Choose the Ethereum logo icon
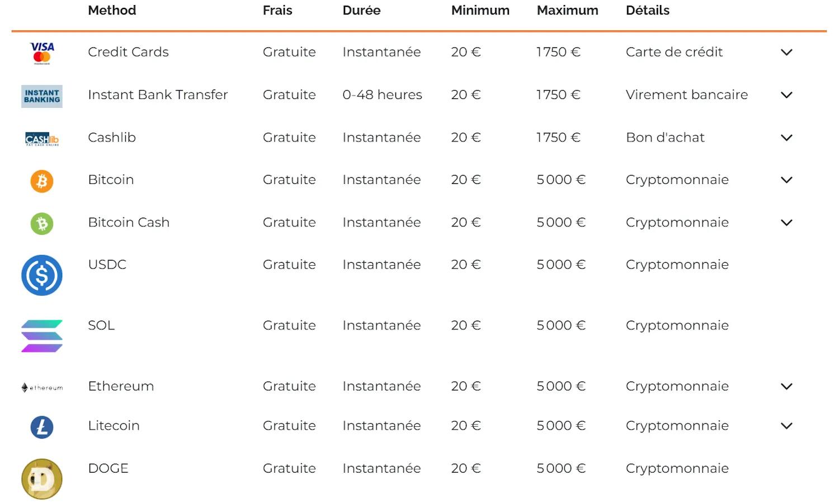The height and width of the screenshot is (504, 839). pyautogui.click(x=42, y=388)
